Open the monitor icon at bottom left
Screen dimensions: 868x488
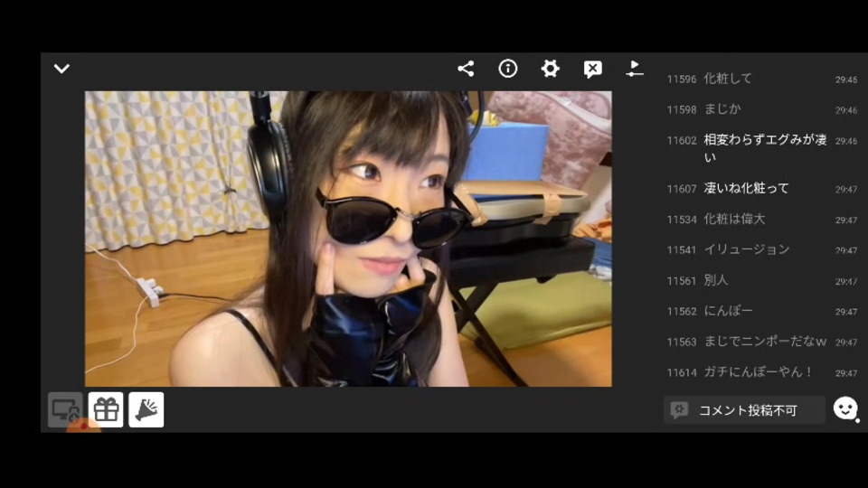(65, 410)
